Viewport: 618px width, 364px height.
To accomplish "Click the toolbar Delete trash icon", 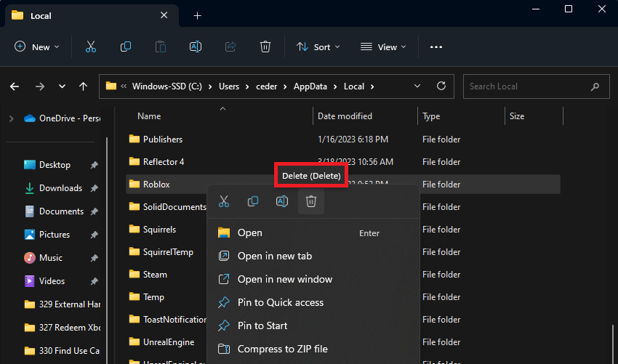I will 265,46.
